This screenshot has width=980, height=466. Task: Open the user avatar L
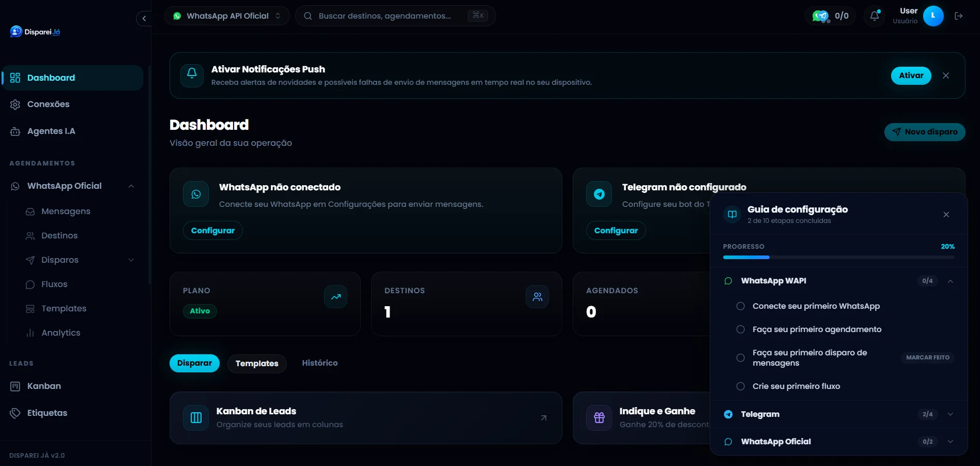click(933, 16)
